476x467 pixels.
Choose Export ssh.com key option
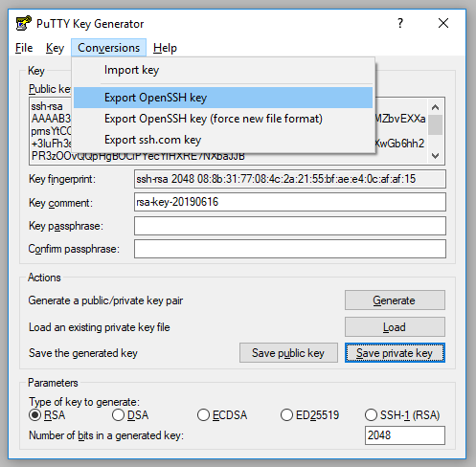[x=223, y=140]
